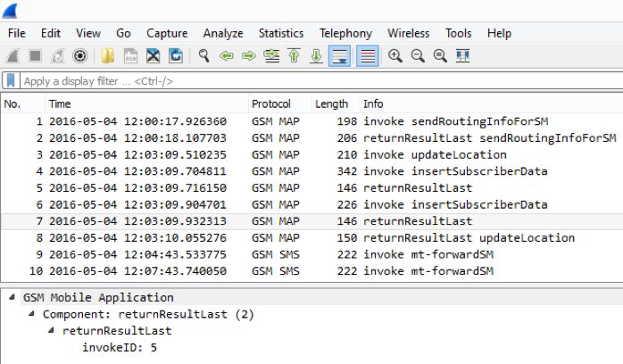
Task: Collapse the returnResultLast subtree
Action: 52,331
